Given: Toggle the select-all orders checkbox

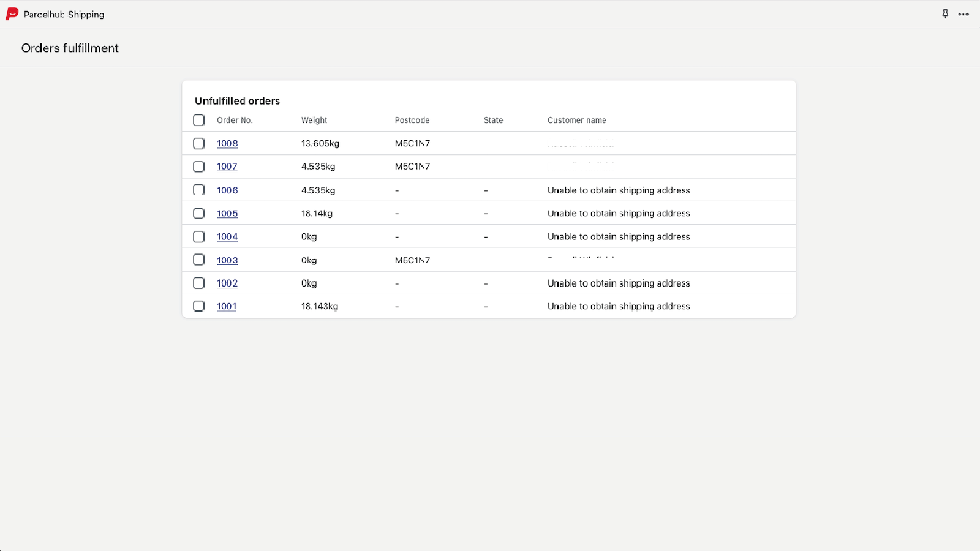Looking at the screenshot, I should click(199, 120).
